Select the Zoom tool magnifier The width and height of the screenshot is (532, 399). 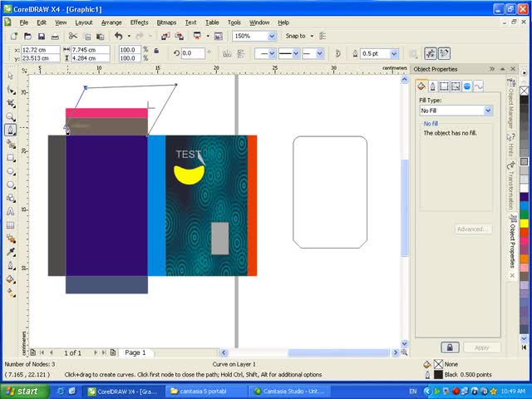11,116
